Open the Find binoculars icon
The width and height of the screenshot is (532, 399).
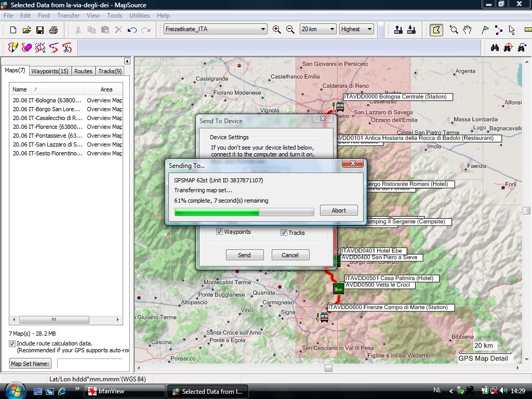[495, 48]
